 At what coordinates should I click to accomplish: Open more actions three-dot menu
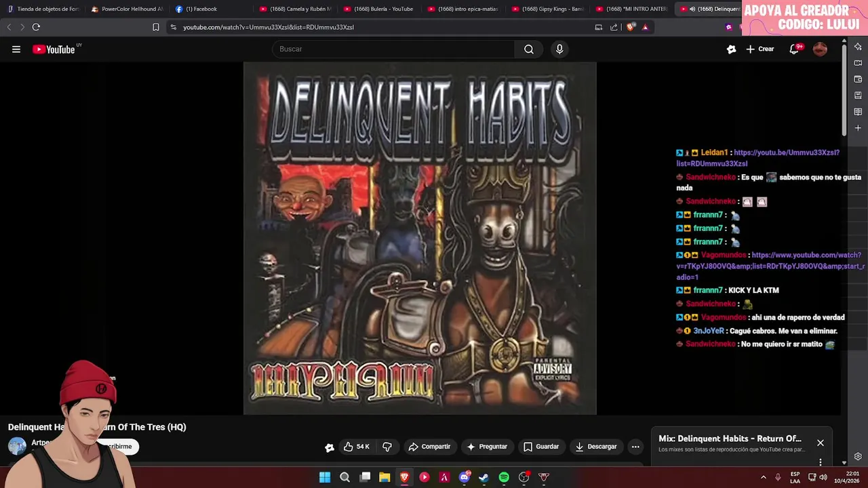coord(635,447)
